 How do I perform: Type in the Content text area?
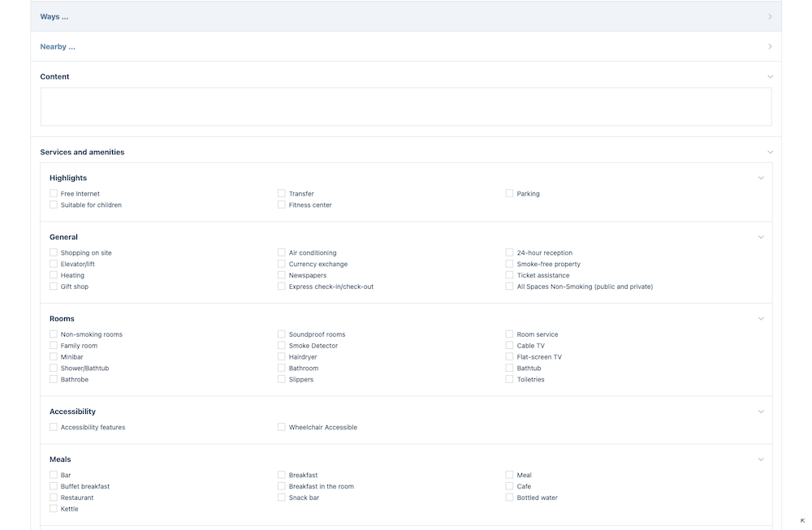(406, 106)
